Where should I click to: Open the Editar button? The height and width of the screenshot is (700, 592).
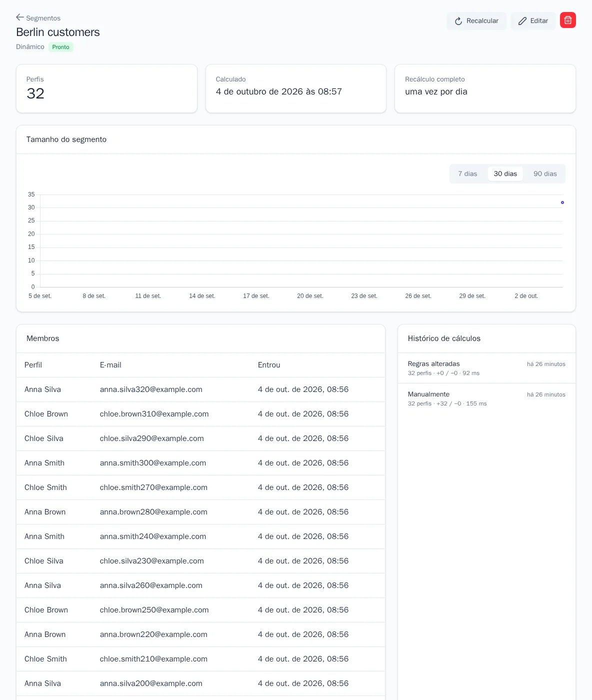point(533,21)
